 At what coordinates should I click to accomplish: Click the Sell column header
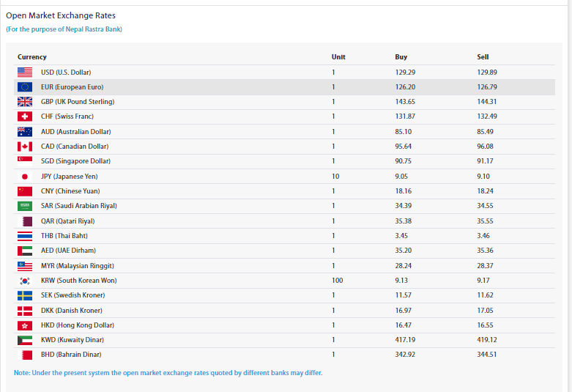point(483,57)
